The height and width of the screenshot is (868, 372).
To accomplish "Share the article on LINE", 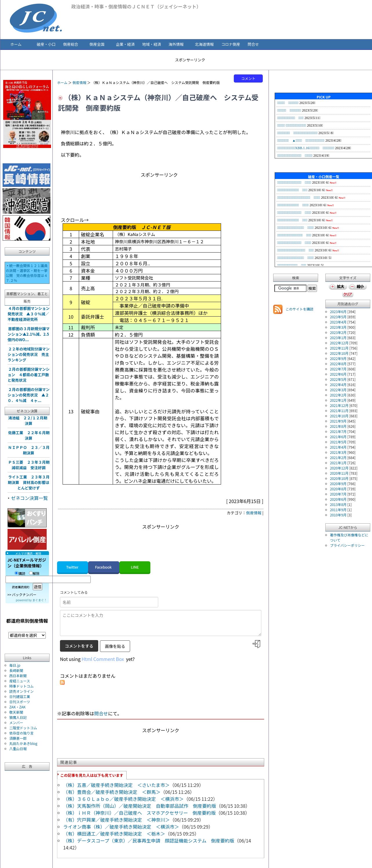I will [135, 567].
